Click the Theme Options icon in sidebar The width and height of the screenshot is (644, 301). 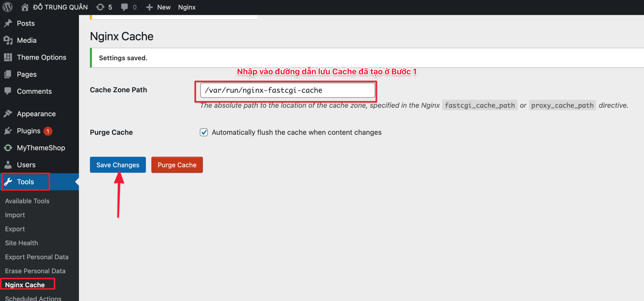point(8,57)
